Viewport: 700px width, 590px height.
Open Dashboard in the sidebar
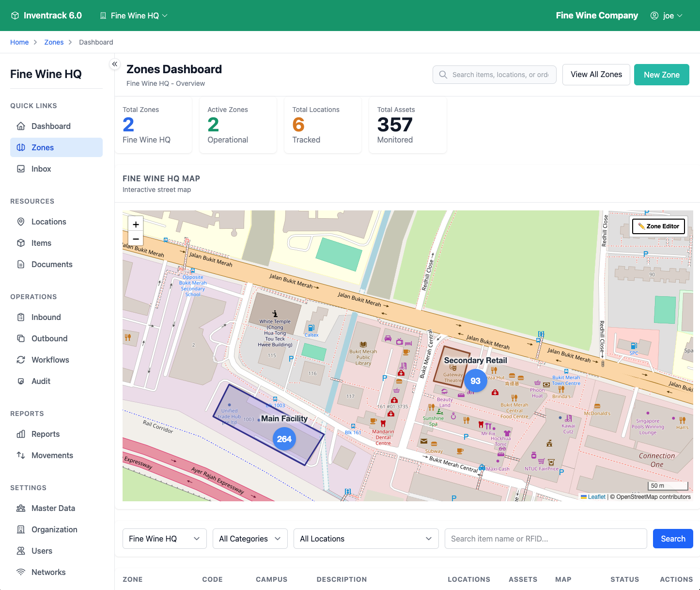[56, 126]
